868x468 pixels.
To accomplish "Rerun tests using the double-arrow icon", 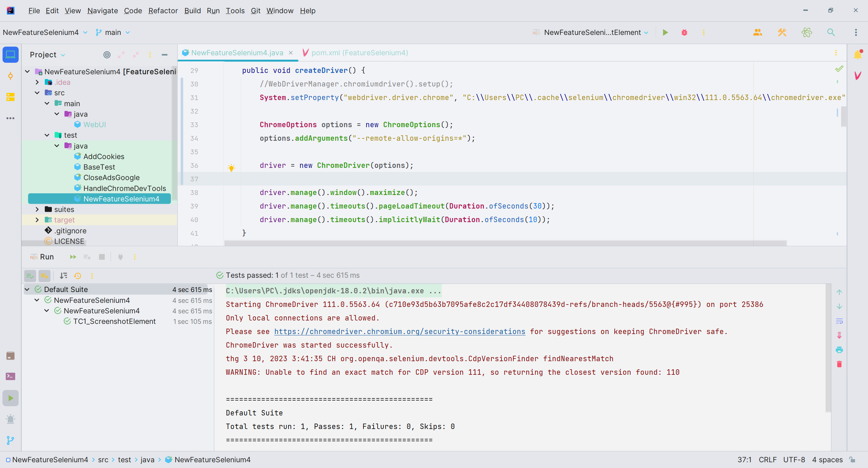I will tap(73, 257).
